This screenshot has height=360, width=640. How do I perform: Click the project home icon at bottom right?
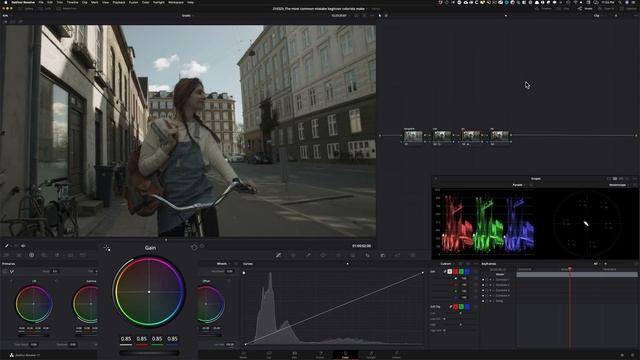point(622,355)
